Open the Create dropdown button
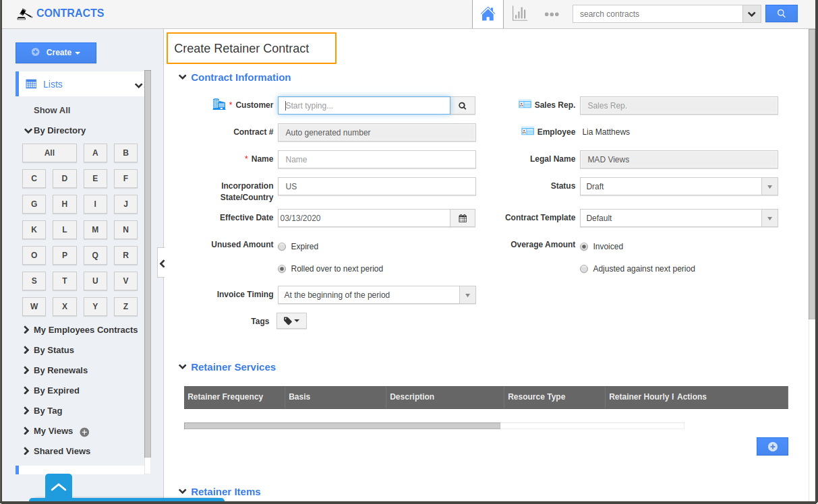This screenshot has height=504, width=818. coord(56,53)
